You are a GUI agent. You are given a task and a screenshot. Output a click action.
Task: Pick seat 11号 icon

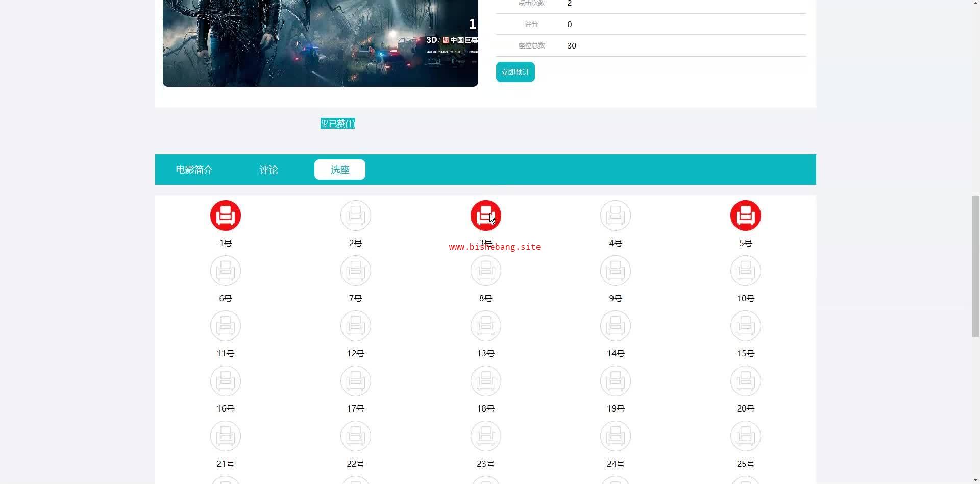click(226, 326)
